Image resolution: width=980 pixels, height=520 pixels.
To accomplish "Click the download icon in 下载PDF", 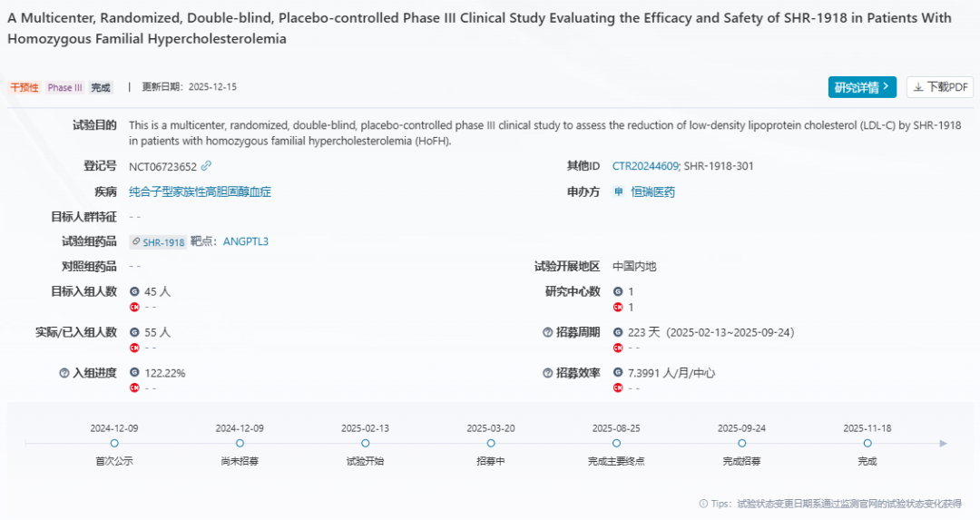I will click(x=918, y=87).
